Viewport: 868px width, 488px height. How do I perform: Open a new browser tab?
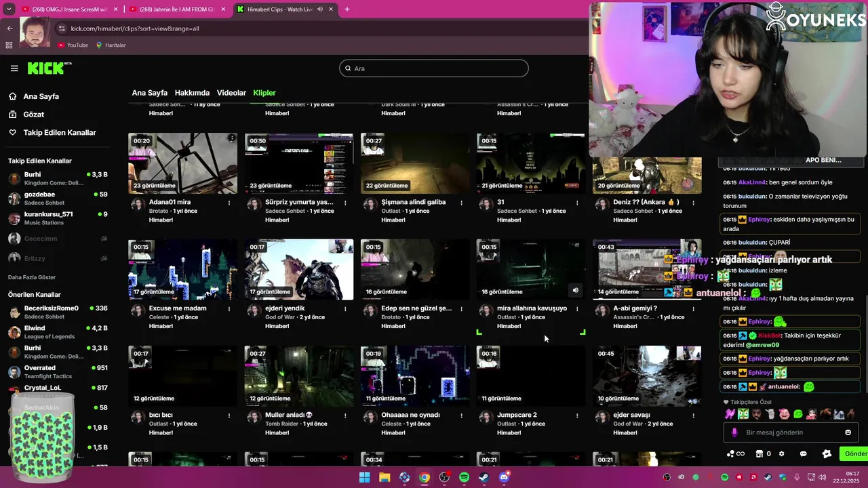tap(347, 9)
